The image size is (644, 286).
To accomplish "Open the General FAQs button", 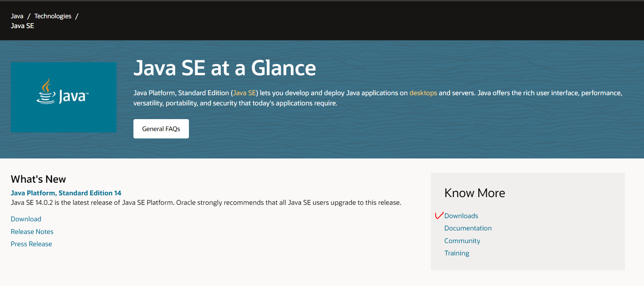I will click(x=161, y=129).
